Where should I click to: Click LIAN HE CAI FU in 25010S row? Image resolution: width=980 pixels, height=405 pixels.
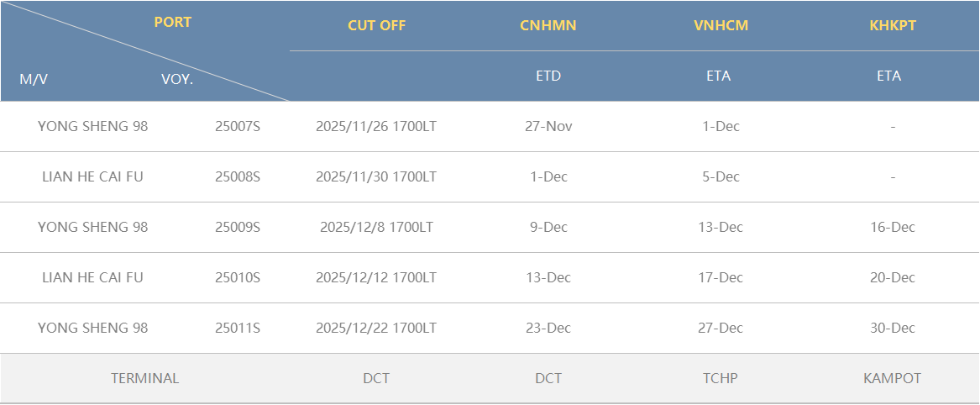point(92,278)
